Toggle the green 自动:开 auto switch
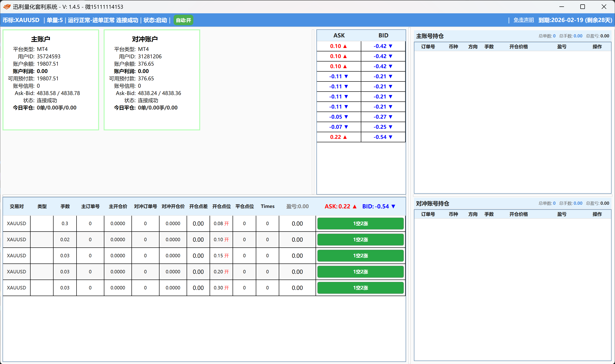Image resolution: width=615 pixels, height=364 pixels. tap(183, 20)
